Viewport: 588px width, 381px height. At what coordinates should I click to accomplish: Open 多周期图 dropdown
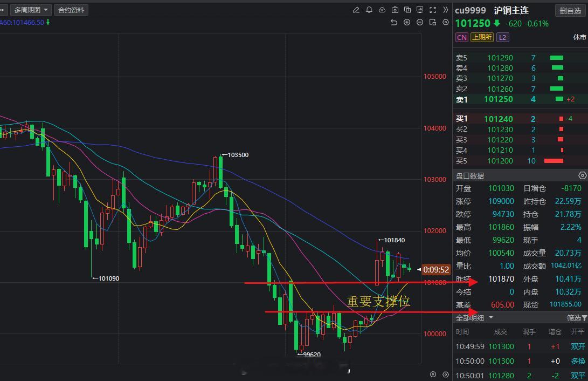point(31,10)
